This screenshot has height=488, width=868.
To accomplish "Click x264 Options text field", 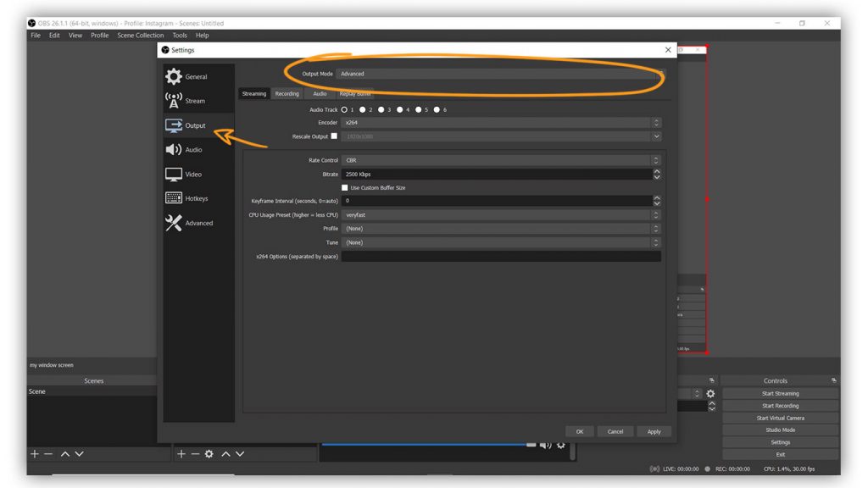I will coord(501,256).
